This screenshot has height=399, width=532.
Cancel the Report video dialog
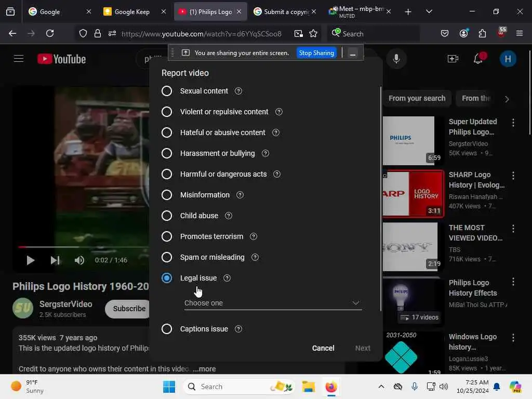pyautogui.click(x=323, y=348)
